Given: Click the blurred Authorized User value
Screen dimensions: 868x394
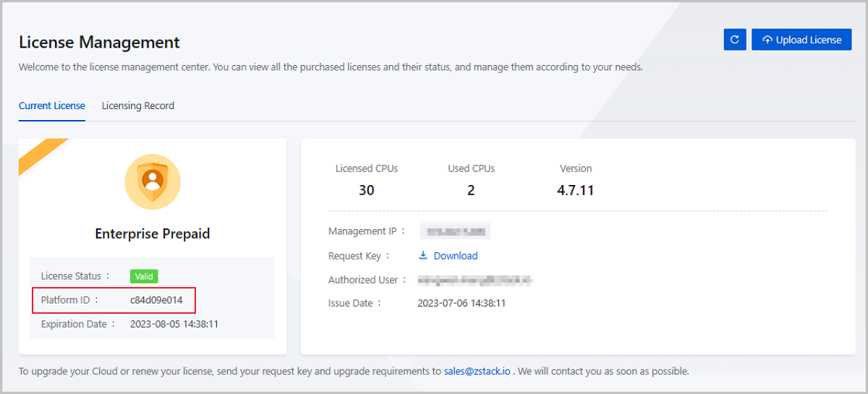Looking at the screenshot, I should 475,279.
